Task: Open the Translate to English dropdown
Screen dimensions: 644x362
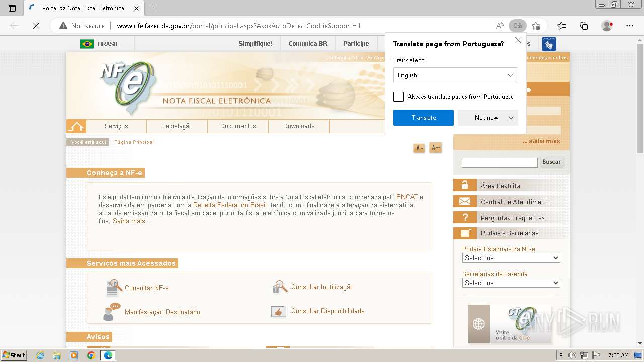Action: 456,75
